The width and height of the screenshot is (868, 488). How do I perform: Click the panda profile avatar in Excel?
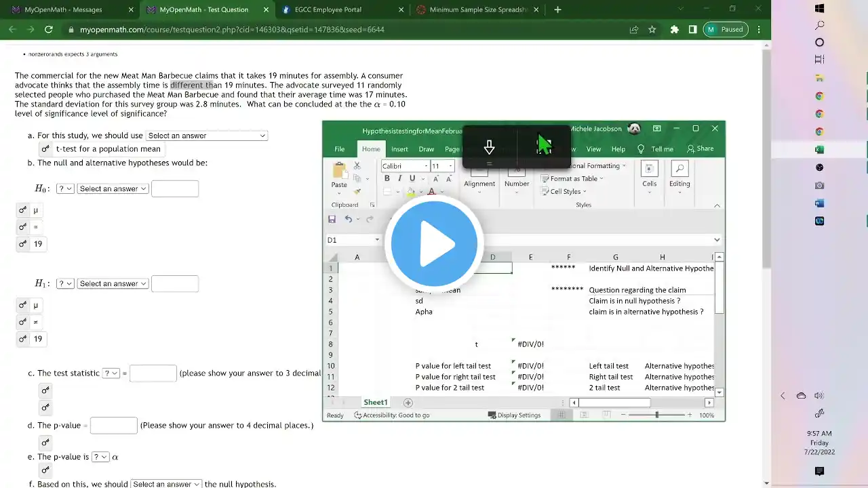point(634,129)
